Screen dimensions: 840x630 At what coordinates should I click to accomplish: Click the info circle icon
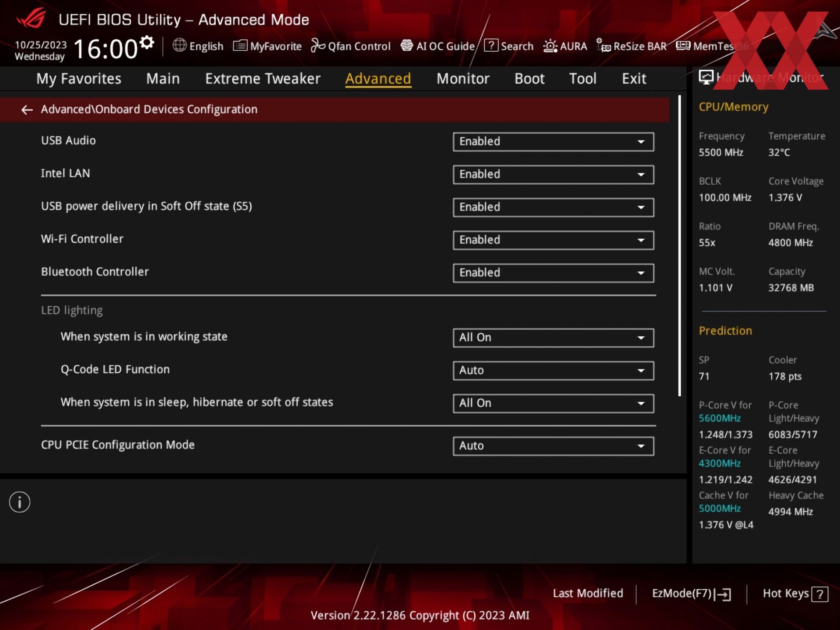(20, 502)
